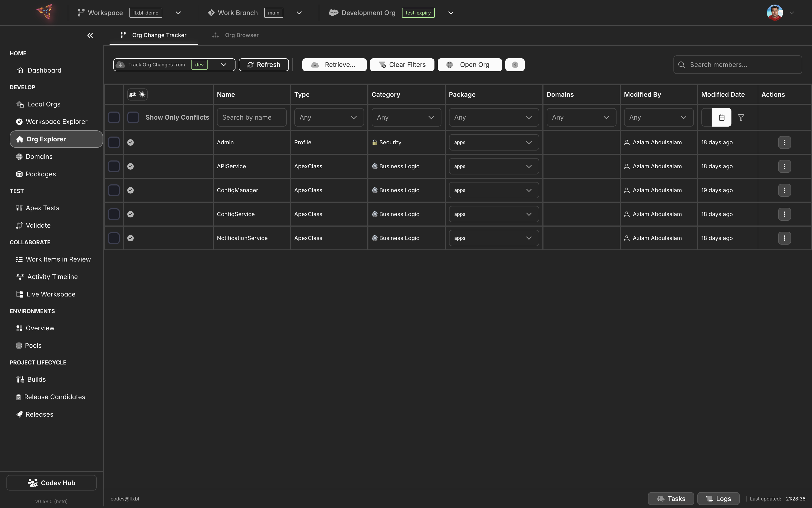812x508 pixels.
Task: Select the APIService row checkbox
Action: pos(114,166)
